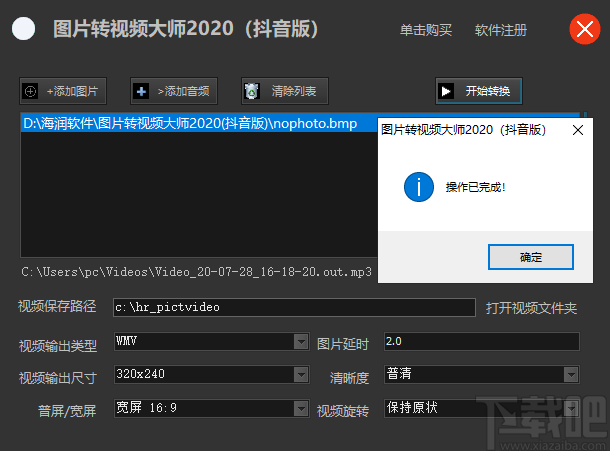Open the 视频输出类型 WMV dropdown arrow
The height and width of the screenshot is (451, 610).
click(301, 342)
